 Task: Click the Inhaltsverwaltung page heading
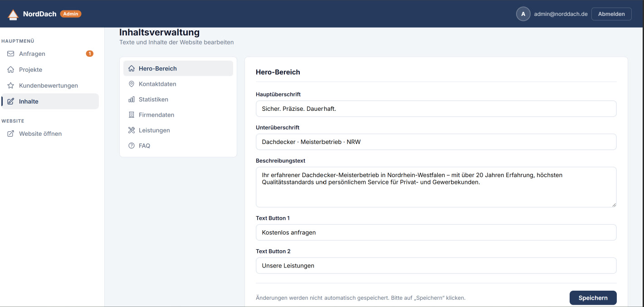pos(159,32)
